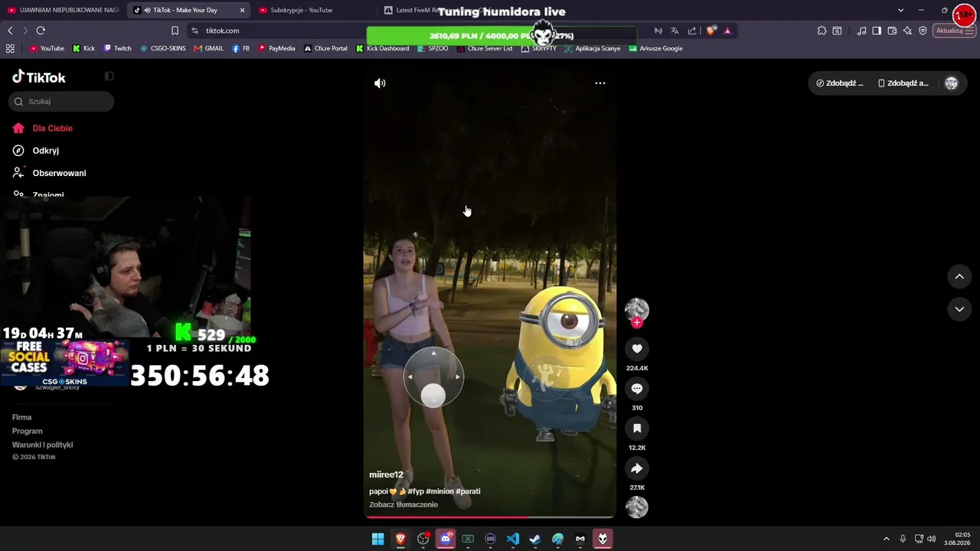
Task: Go to the next video with down chevron
Action: [959, 309]
